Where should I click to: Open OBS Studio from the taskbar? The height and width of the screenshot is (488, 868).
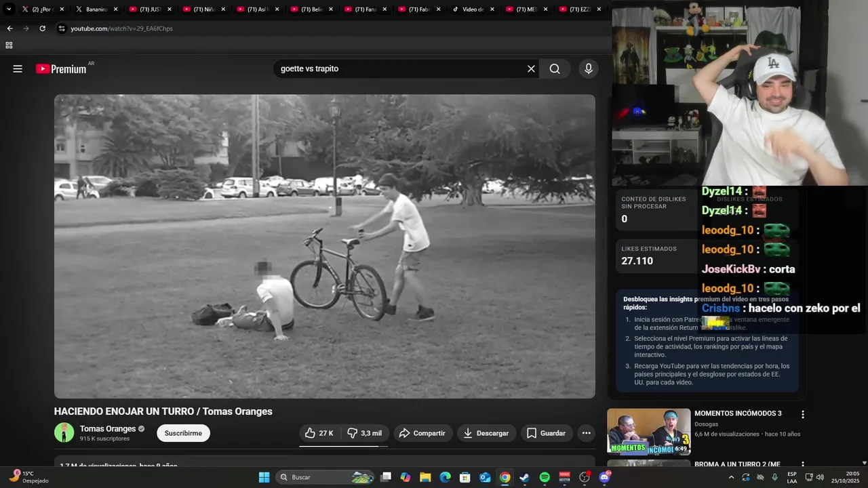[x=585, y=477]
